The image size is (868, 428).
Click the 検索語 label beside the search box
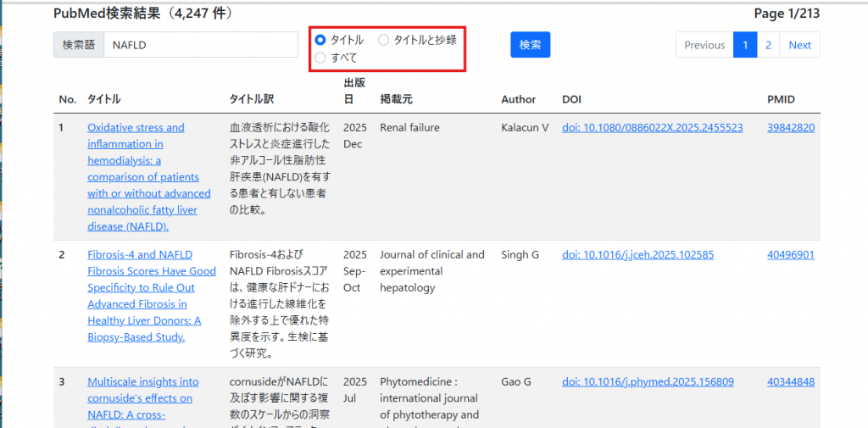click(x=79, y=45)
